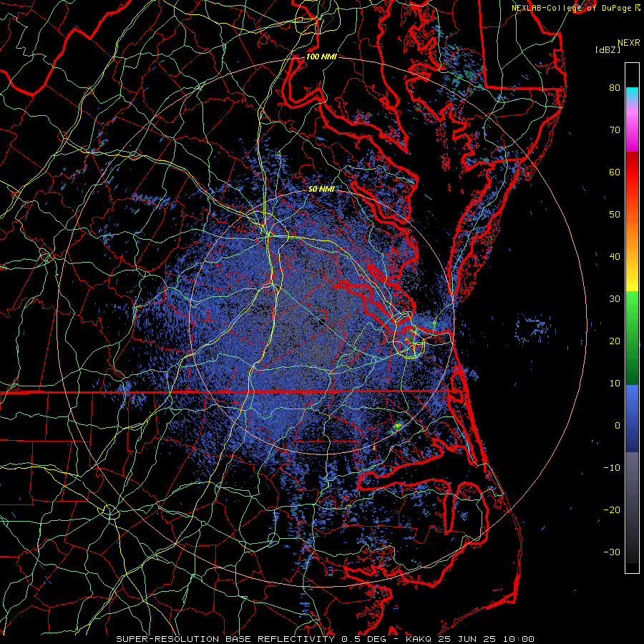The image size is (644, 644).
Task: Click the 30 dBZ legend value
Action: click(615, 298)
